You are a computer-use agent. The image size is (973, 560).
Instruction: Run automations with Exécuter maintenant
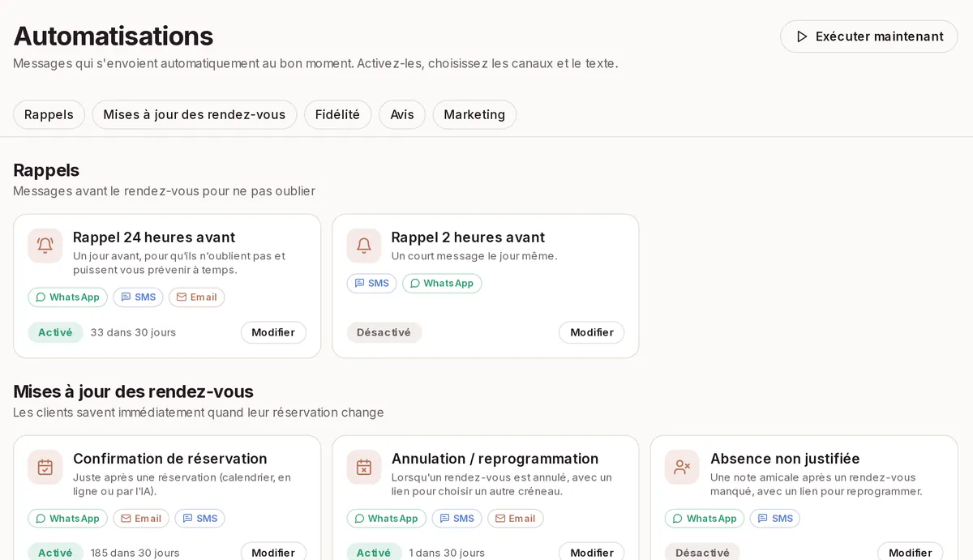point(869,36)
